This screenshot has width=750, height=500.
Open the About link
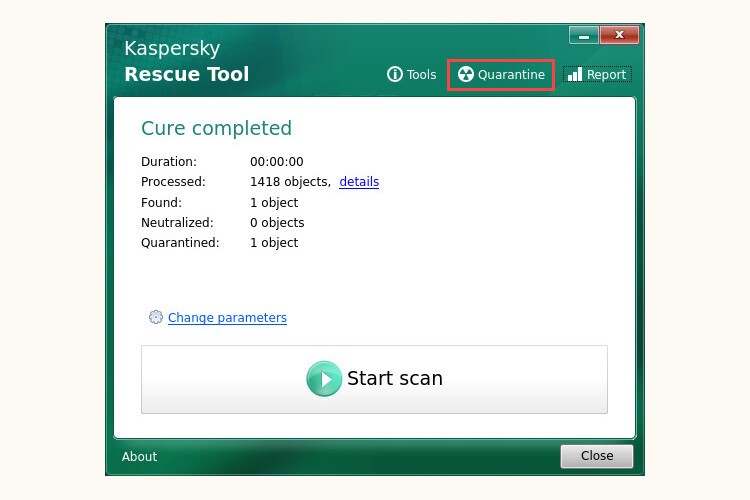139,456
